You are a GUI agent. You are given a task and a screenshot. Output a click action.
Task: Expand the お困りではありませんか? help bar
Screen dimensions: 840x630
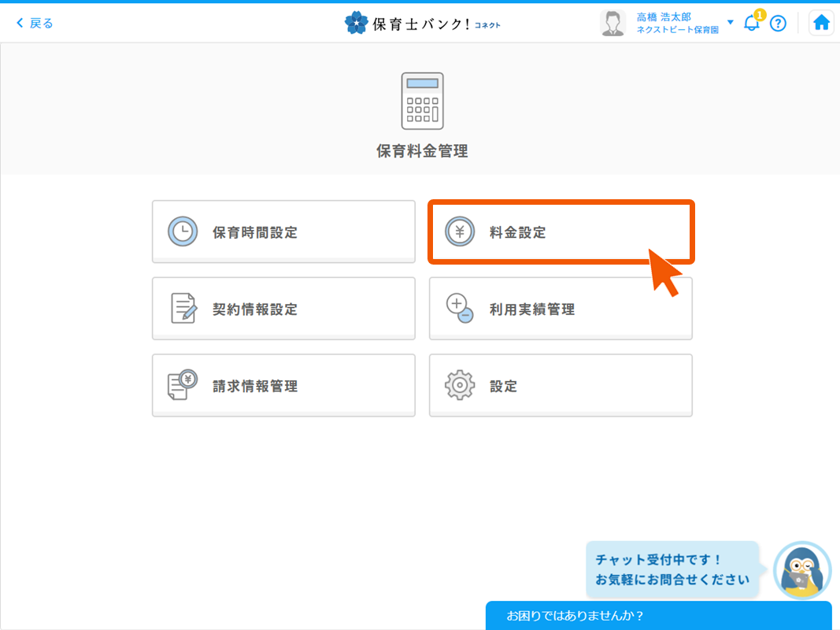click(x=658, y=616)
